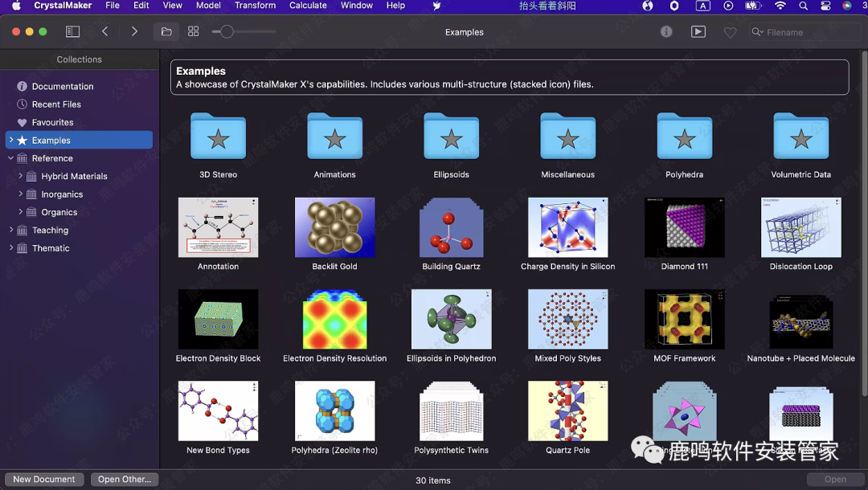Switch to folder list view button

(x=166, y=32)
